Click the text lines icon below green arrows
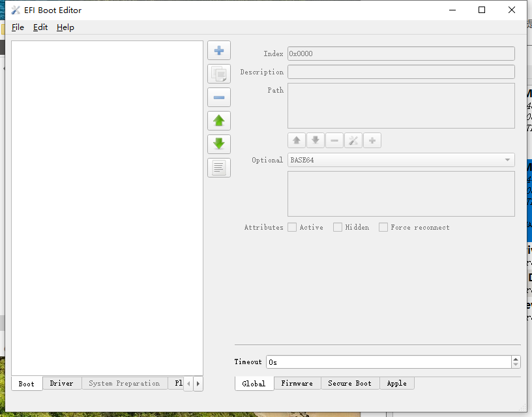Image resolution: width=532 pixels, height=417 pixels. [219, 168]
